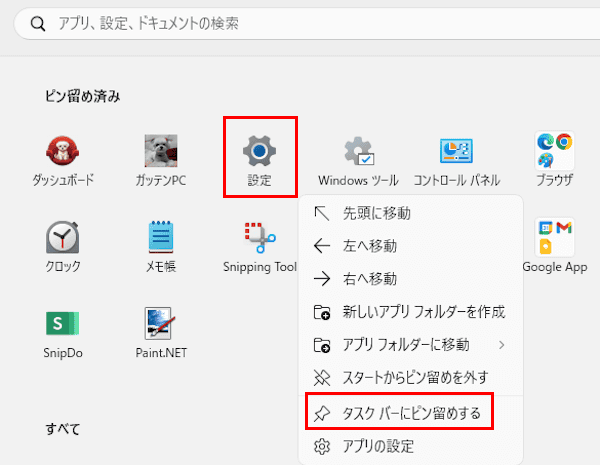The image size is (600, 465).
Task: Click the left arrow icon beside 左へ移動
Action: (x=322, y=246)
